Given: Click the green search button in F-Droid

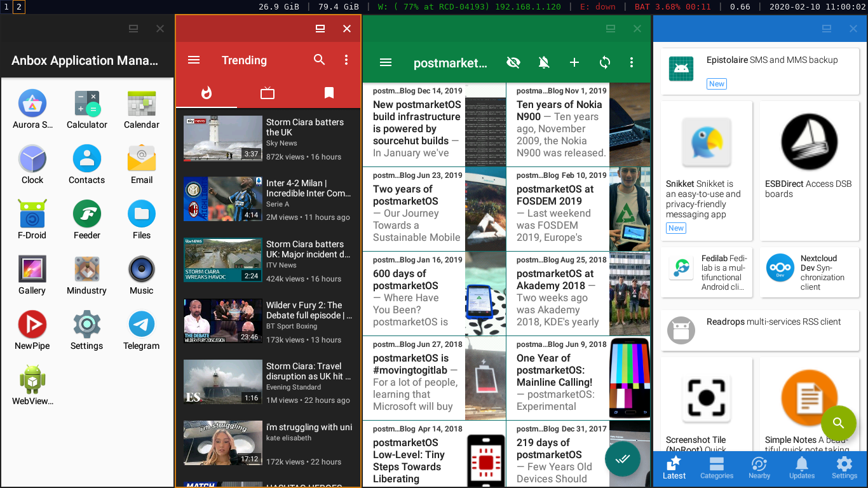Looking at the screenshot, I should 838,423.
